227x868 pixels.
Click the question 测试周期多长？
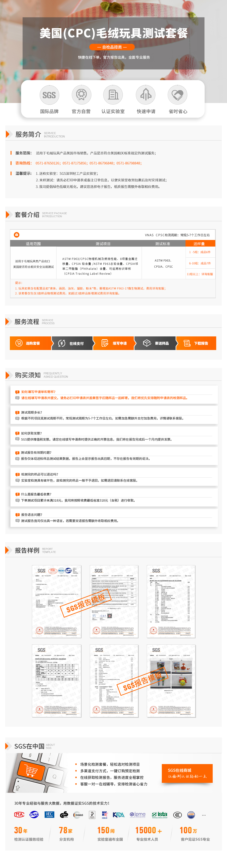tap(31, 412)
